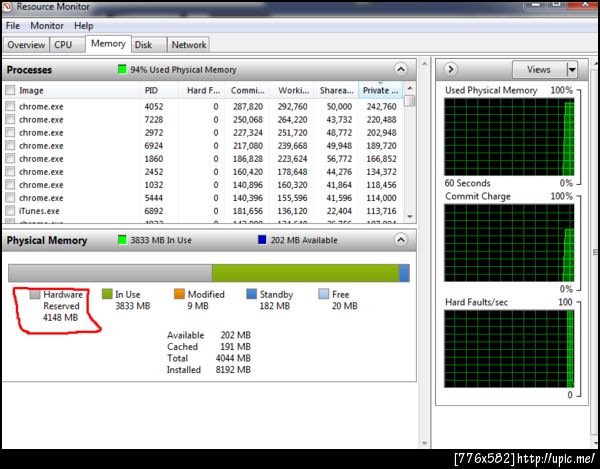Select the Memory tab
600x469 pixels.
108,44
